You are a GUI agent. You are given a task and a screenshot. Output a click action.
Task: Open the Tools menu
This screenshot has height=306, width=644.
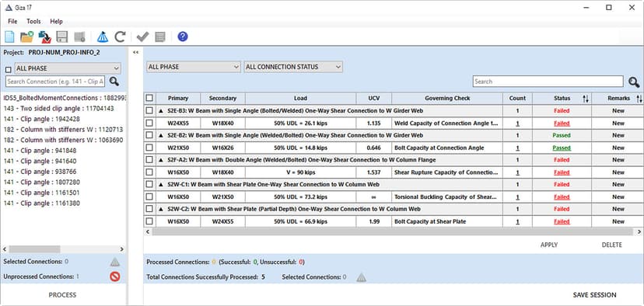(x=33, y=21)
